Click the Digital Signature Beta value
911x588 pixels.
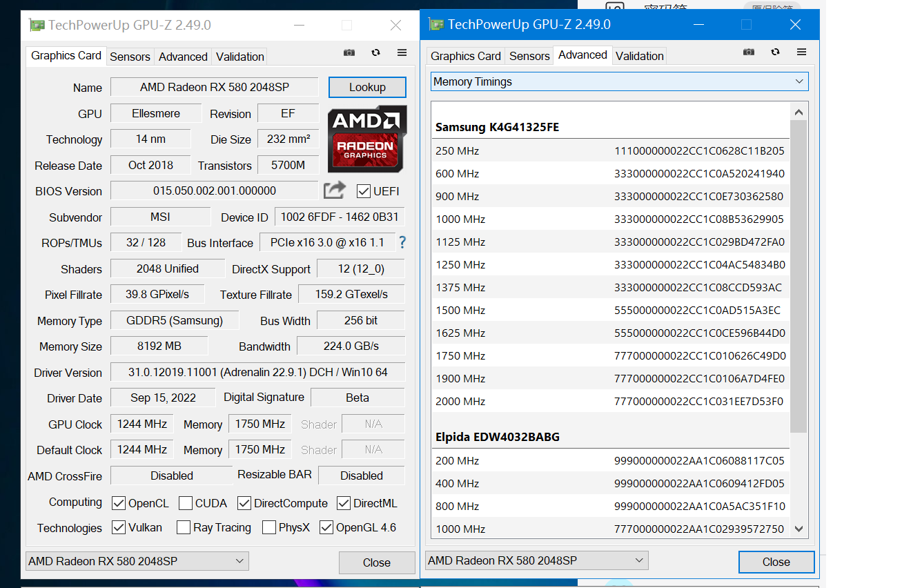(x=357, y=398)
